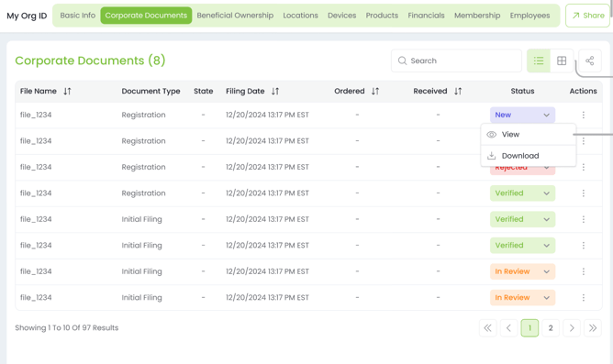Open the Devices tab

click(341, 16)
